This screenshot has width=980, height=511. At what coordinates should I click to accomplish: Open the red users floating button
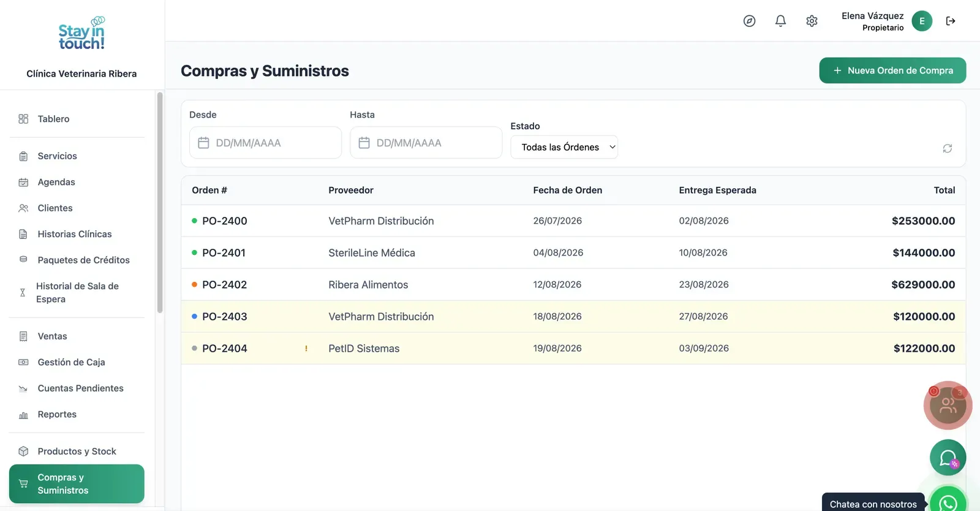[x=948, y=405]
